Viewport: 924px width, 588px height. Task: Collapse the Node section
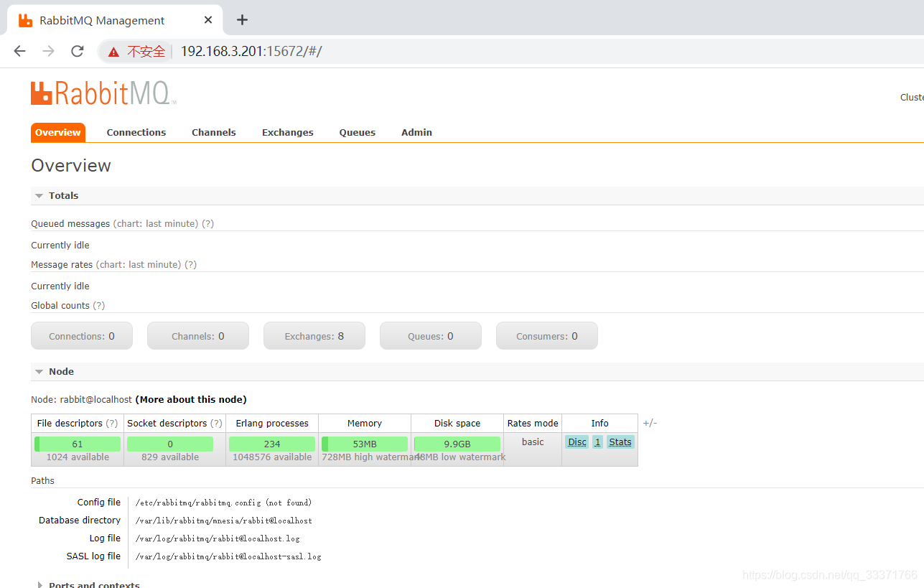tap(39, 371)
